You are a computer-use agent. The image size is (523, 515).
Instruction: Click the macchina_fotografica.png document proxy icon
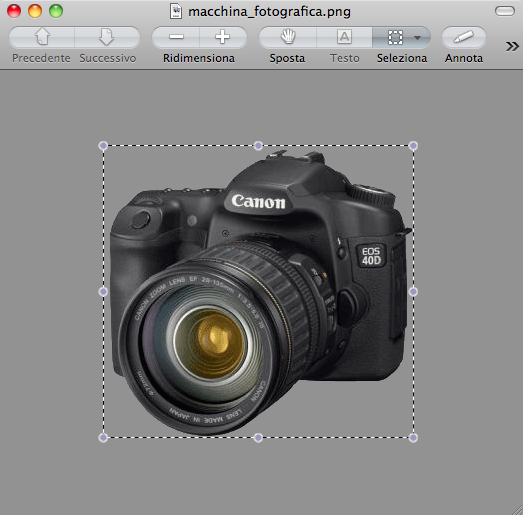(176, 11)
